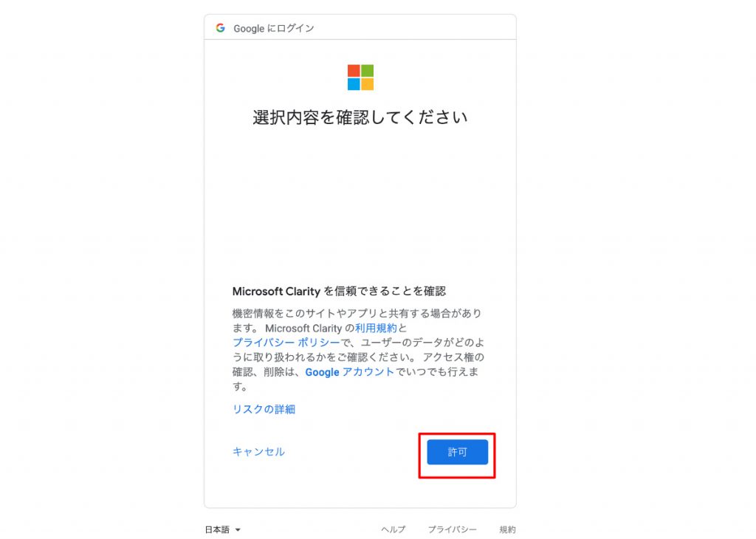
Task: Allow access with the 許可 button
Action: (x=458, y=452)
